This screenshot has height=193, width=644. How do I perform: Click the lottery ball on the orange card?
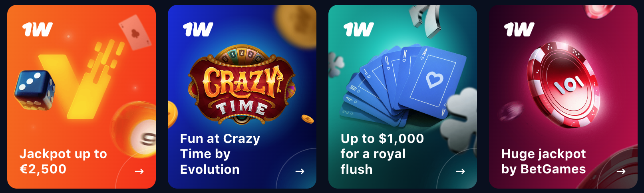click(133, 129)
